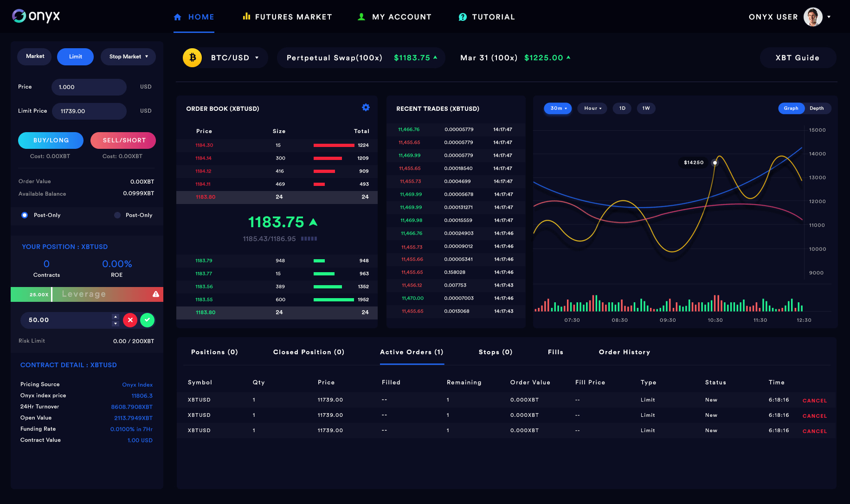Open My Account menu

(x=394, y=17)
